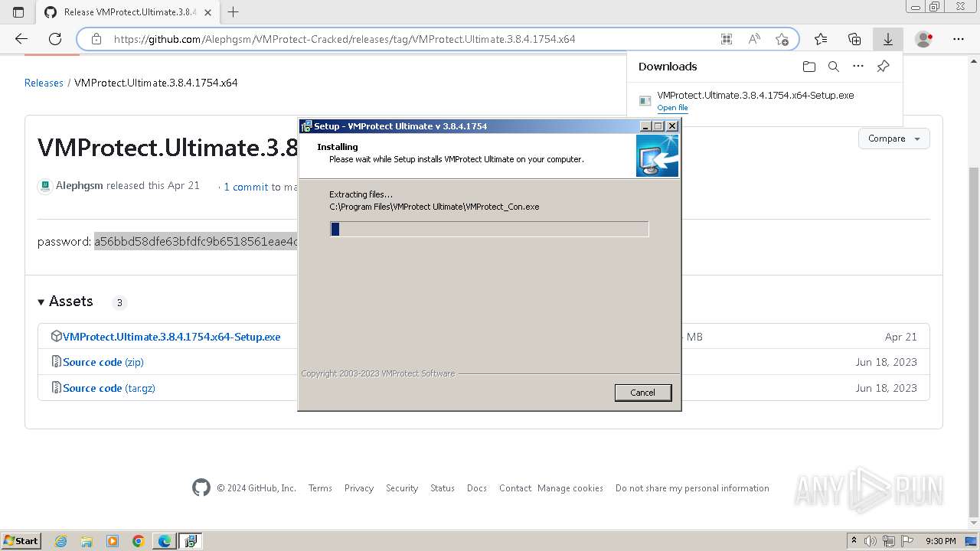Toggle the Downloads toolbar button
This screenshot has height=551, width=980.
[888, 39]
